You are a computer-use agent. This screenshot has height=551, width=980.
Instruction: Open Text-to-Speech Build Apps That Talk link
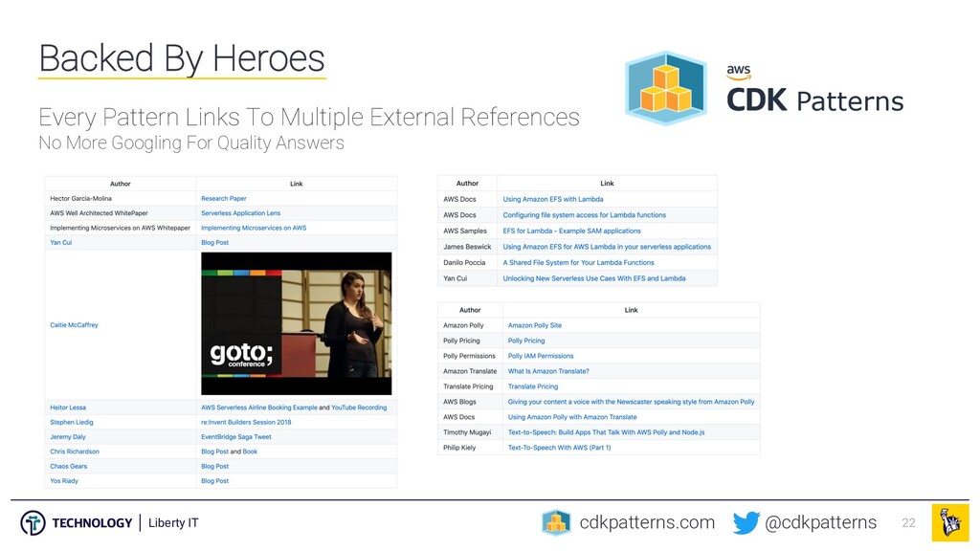point(606,432)
